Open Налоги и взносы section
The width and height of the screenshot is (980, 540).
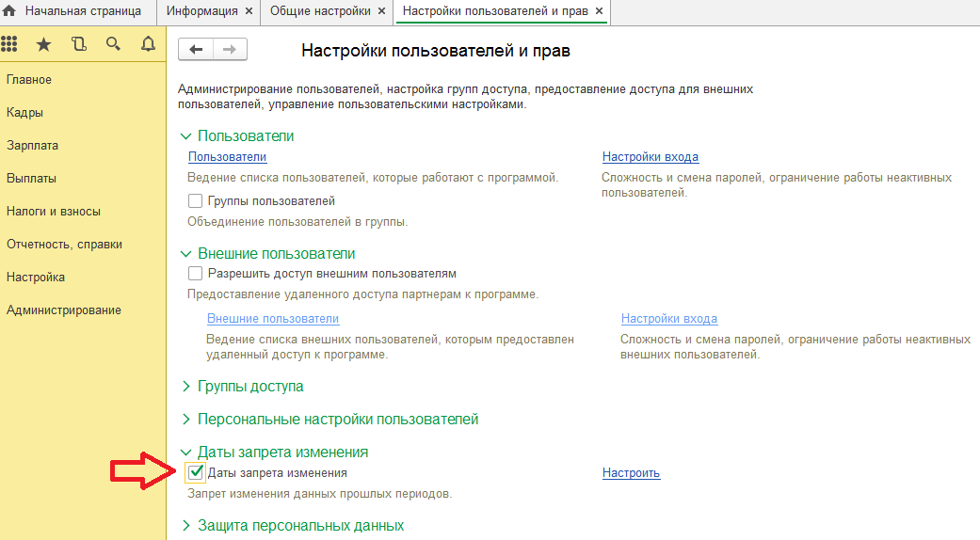54,212
